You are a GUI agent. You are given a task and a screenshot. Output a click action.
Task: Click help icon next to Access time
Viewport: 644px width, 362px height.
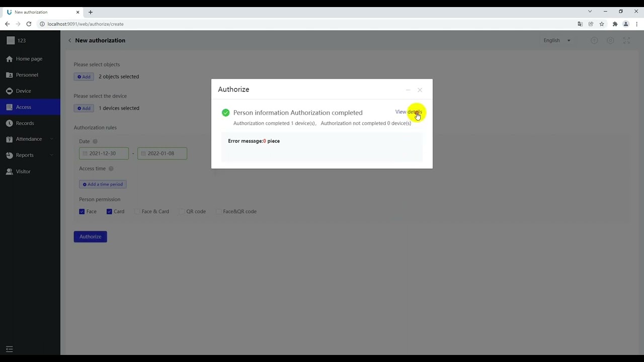click(111, 169)
